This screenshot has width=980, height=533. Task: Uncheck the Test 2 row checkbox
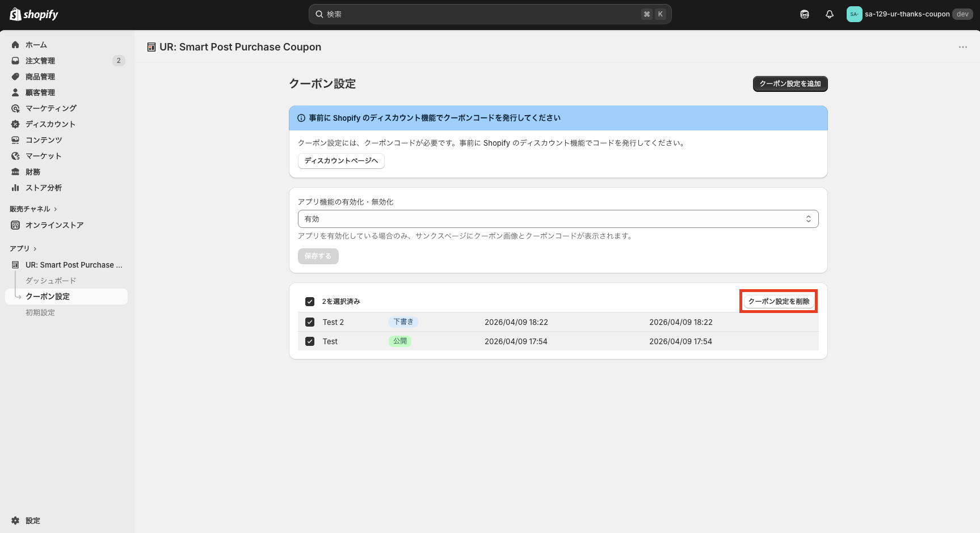310,322
